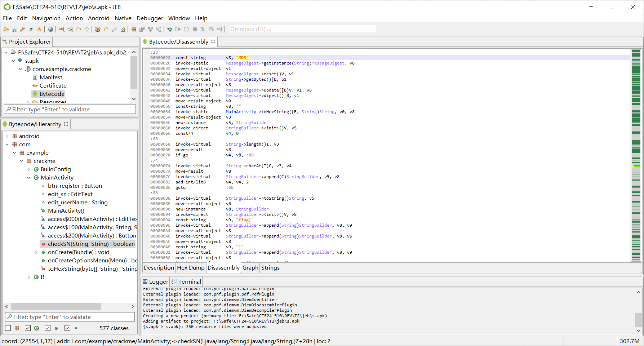Click the brown package grid toolbar icon
644x346 pixels.
tap(134, 29)
